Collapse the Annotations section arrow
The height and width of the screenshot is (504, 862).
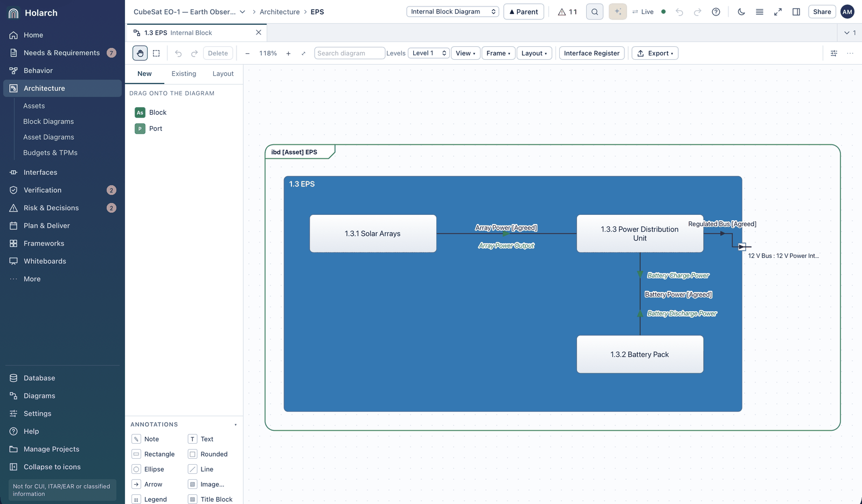click(x=235, y=425)
